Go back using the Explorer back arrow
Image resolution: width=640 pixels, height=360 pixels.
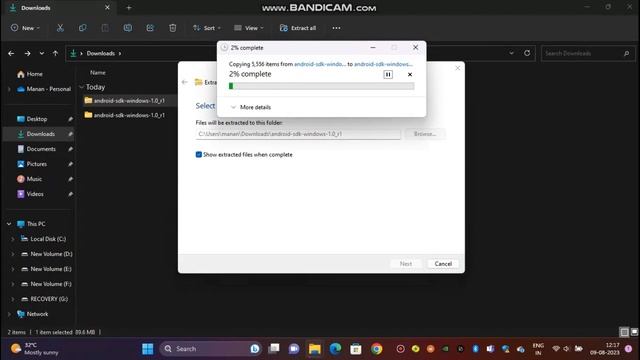click(x=11, y=53)
